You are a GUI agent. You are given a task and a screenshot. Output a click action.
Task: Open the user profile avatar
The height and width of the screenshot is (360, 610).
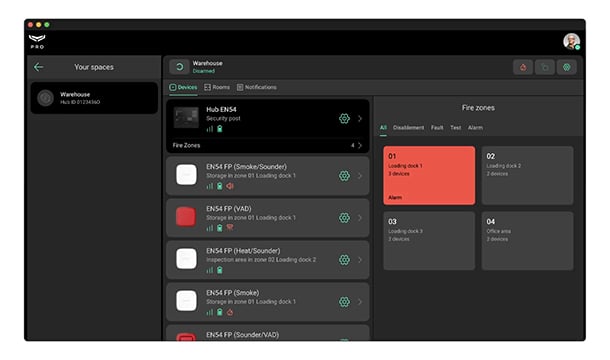571,41
